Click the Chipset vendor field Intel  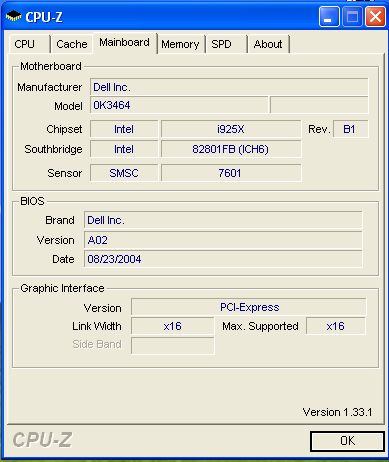(124, 129)
